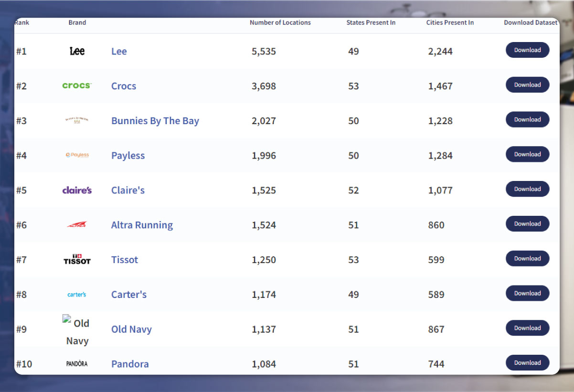Click the #4 rank cell

tap(21, 156)
